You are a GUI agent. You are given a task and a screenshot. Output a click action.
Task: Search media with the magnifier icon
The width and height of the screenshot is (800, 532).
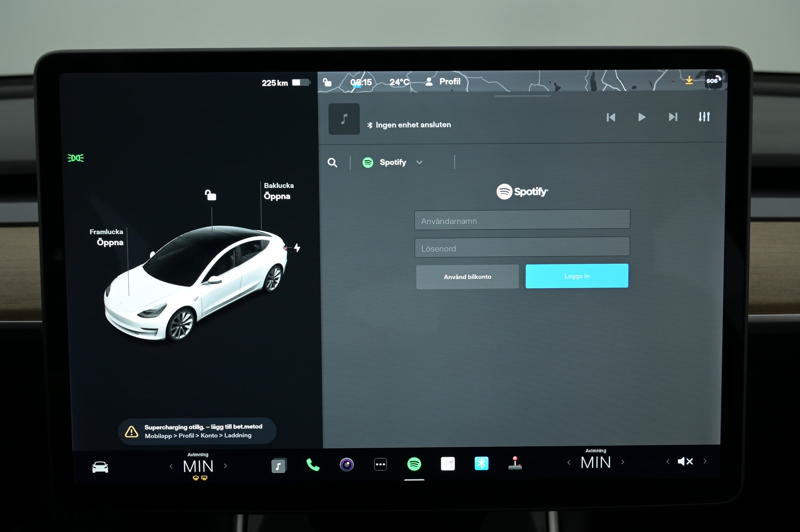tap(332, 163)
